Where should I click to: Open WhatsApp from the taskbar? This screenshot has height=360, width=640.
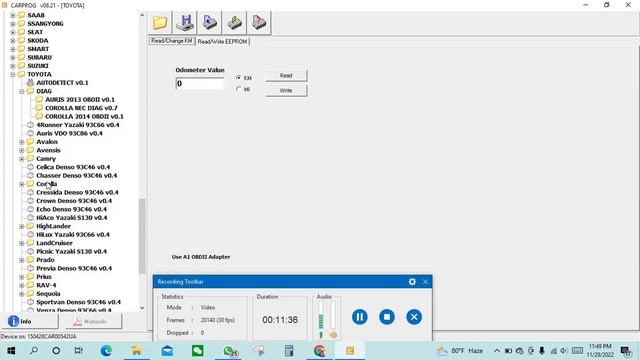coord(229,351)
